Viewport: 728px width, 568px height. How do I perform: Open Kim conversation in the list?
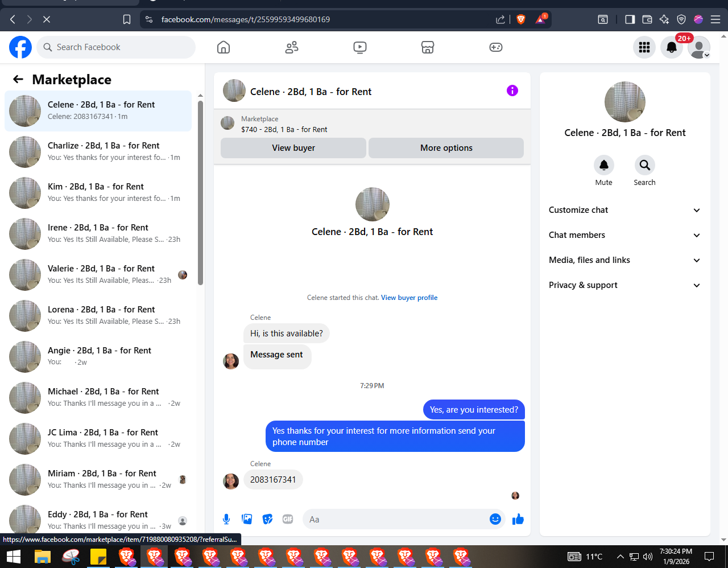pyautogui.click(x=98, y=193)
